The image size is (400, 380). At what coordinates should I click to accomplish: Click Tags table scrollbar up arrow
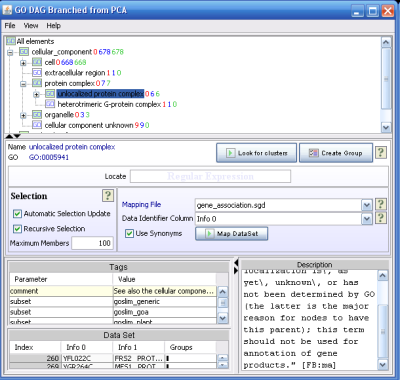click(223, 292)
